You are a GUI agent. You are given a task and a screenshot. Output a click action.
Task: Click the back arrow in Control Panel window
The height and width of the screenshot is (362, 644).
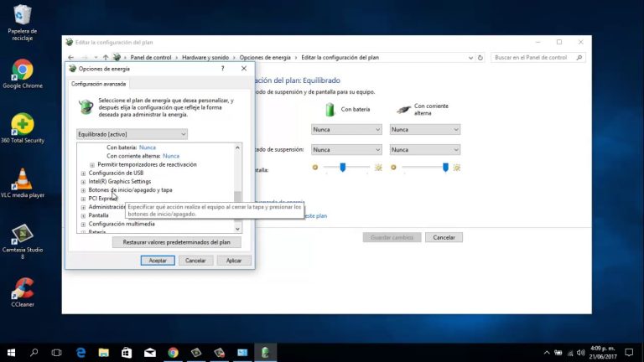pyautogui.click(x=71, y=58)
